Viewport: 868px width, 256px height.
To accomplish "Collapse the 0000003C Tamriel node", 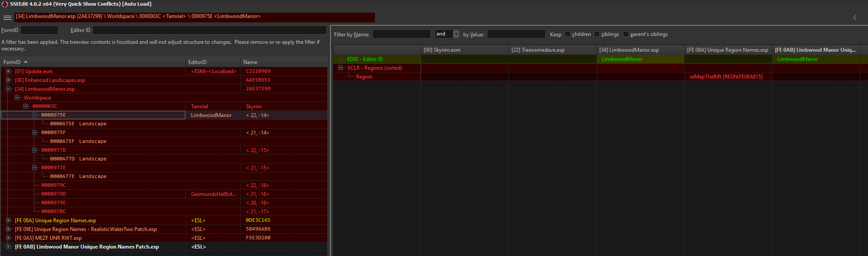I will point(25,107).
